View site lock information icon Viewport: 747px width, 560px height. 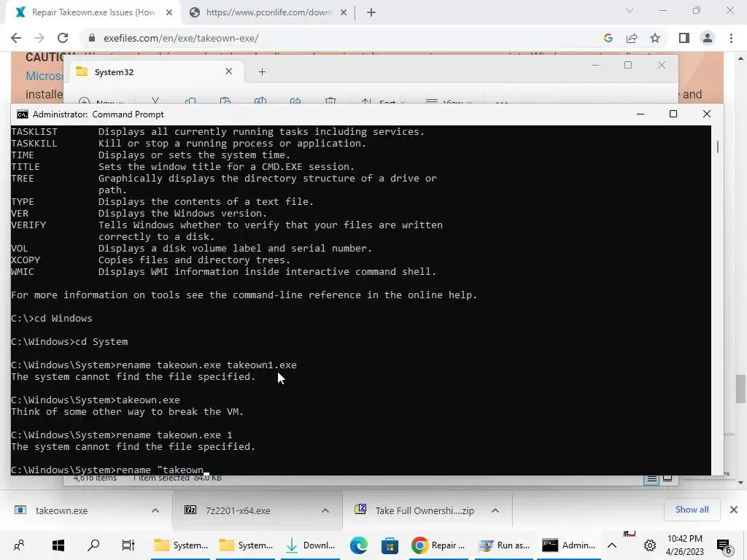[x=92, y=38]
